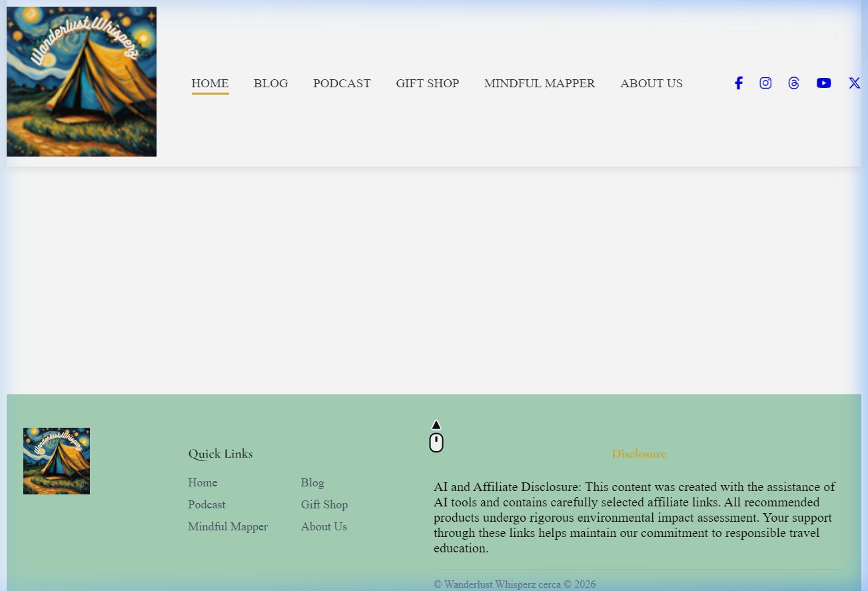This screenshot has width=868, height=591.
Task: Click the Wanderlust Whisperz header logo
Action: [x=81, y=82]
